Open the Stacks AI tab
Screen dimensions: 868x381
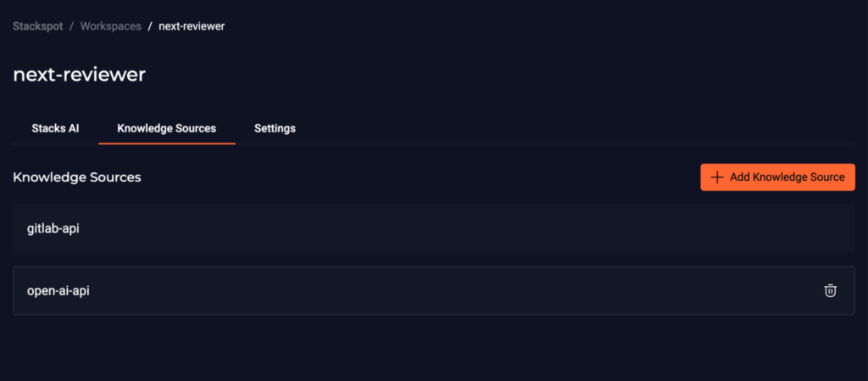[55, 128]
